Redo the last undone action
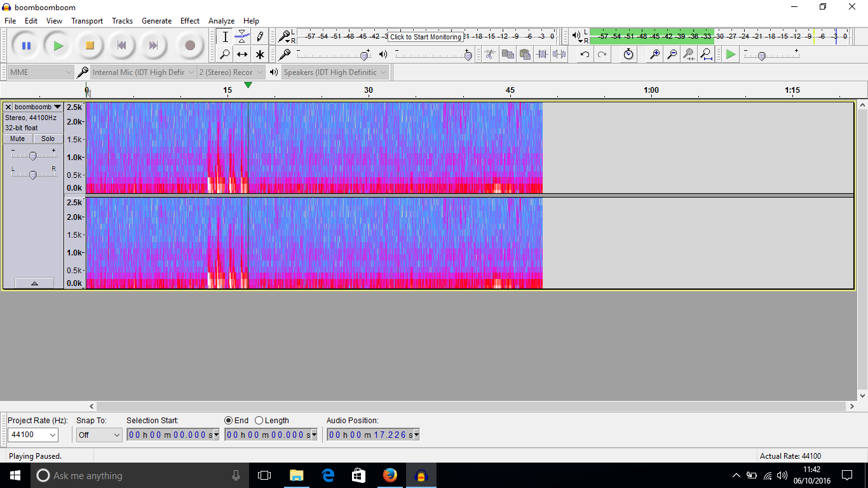 pos(602,54)
